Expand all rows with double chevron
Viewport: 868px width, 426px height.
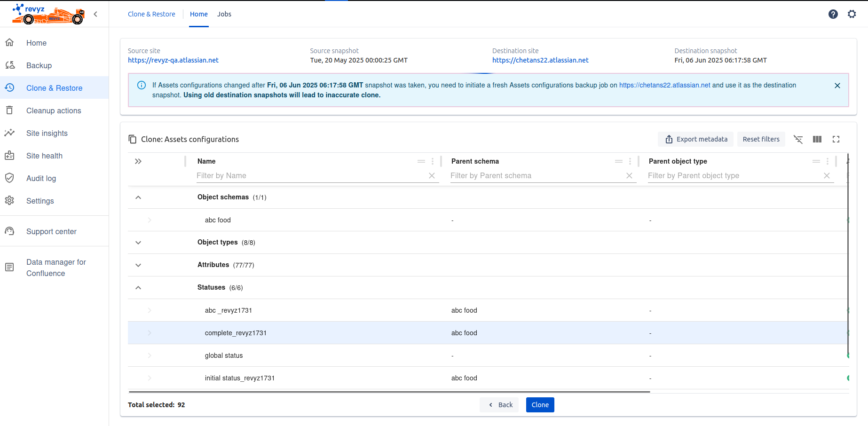click(x=138, y=161)
